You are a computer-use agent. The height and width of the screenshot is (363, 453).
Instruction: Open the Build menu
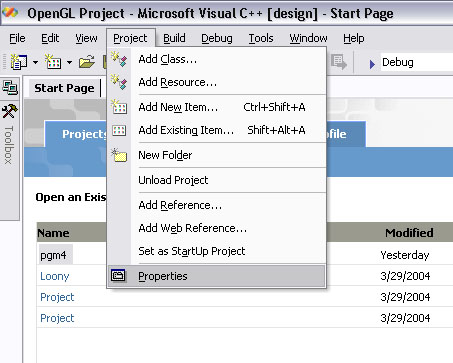click(174, 38)
